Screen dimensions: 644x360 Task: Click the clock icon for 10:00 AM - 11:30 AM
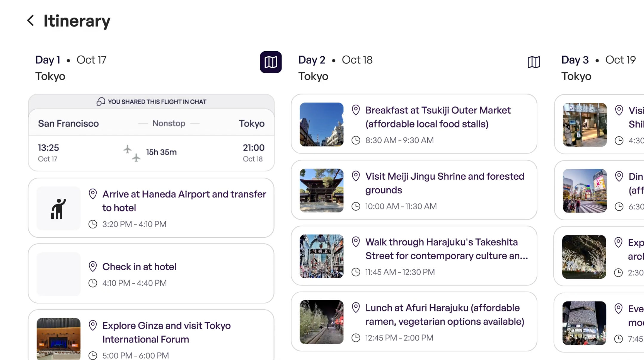[356, 206]
